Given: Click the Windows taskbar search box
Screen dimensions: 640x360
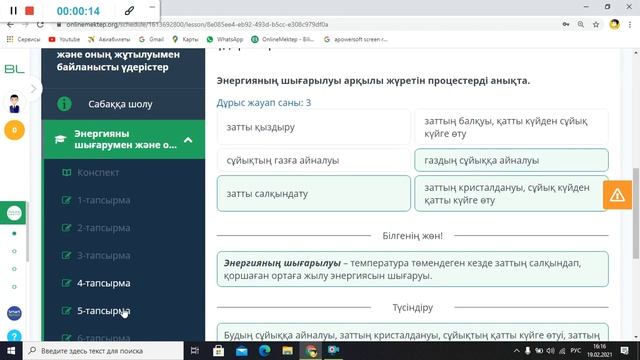Looking at the screenshot, I should 103,351.
